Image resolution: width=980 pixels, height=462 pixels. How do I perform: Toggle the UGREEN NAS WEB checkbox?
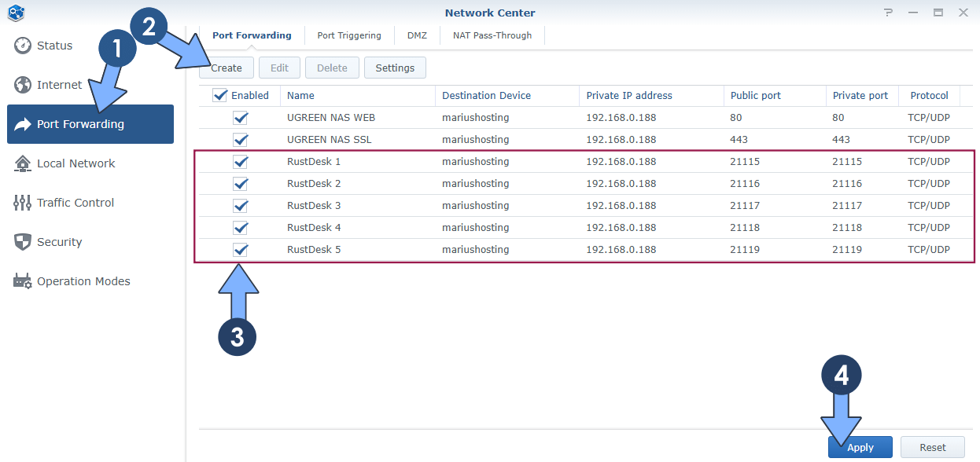tap(241, 118)
